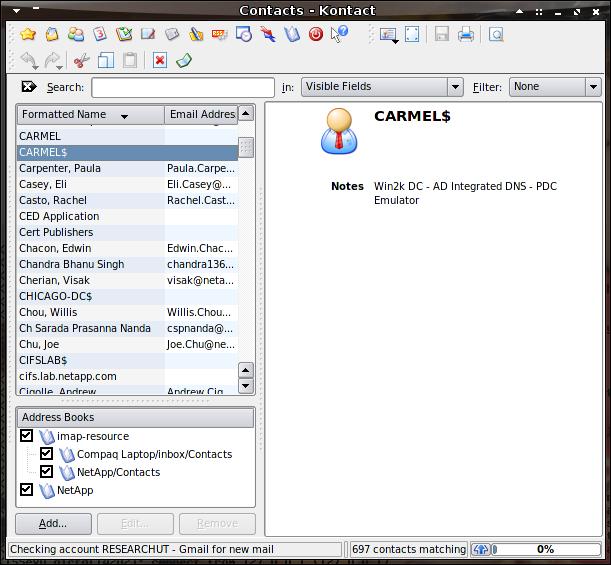Click the Edit... address book button

tap(135, 524)
